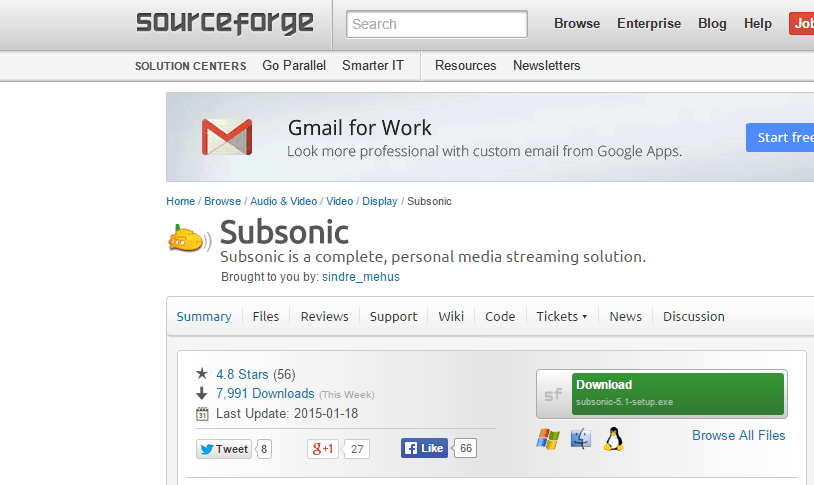Click the Linux penguin icon

(613, 438)
